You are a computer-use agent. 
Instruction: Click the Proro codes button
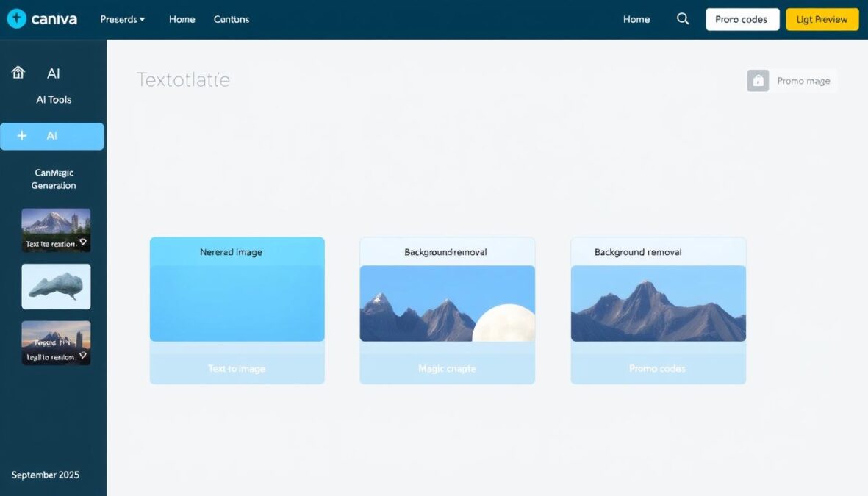click(742, 19)
